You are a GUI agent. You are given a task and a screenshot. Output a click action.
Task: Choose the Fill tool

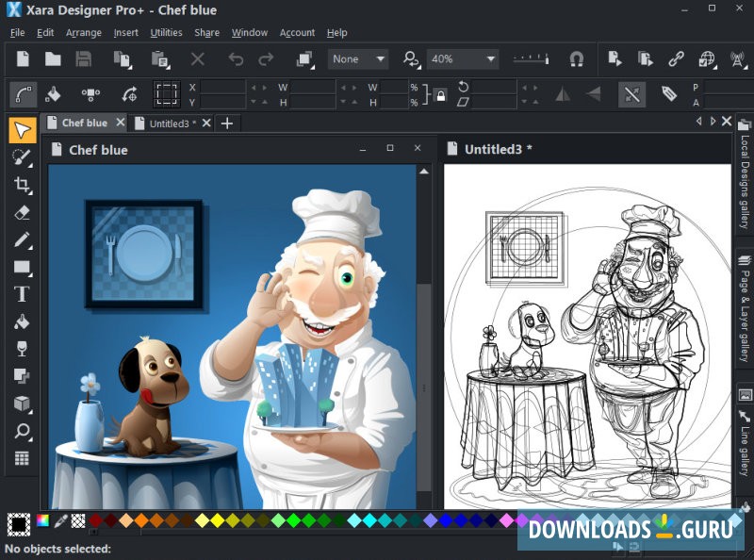21,321
